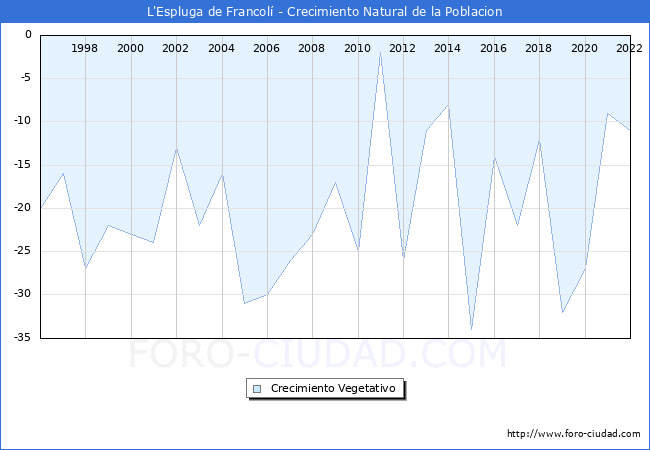The image size is (650, 450).
Task: Click the 2022 x-axis label
Action: coord(629,48)
